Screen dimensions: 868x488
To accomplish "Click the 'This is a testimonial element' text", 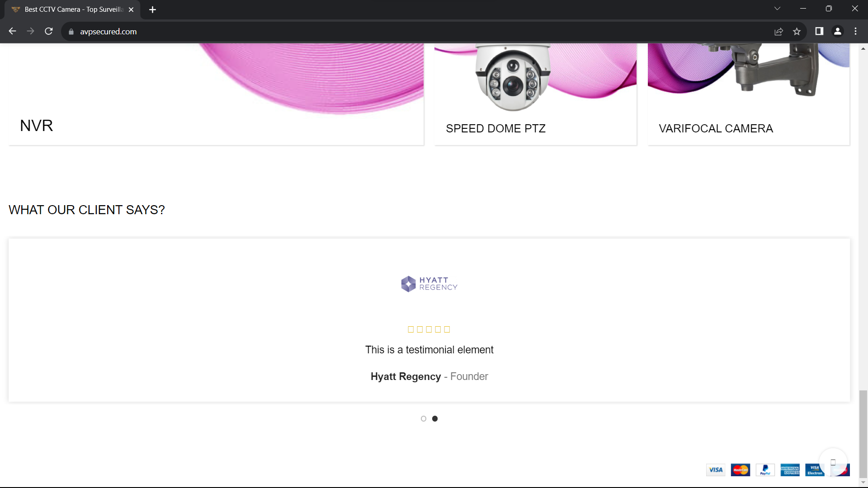I will (429, 350).
